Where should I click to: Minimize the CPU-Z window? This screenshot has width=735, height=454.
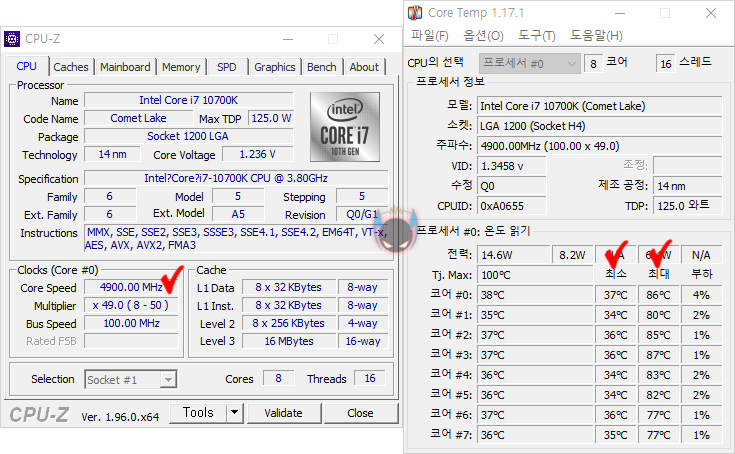click(x=288, y=39)
